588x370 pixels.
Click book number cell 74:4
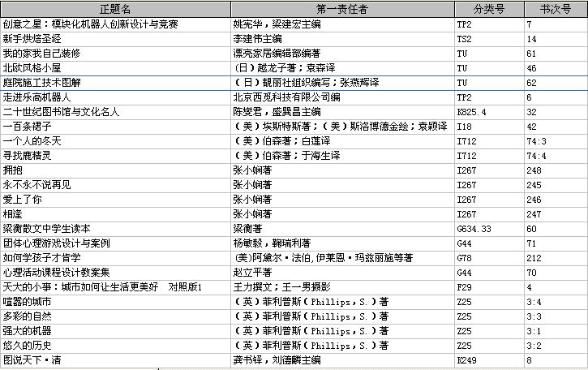point(556,156)
